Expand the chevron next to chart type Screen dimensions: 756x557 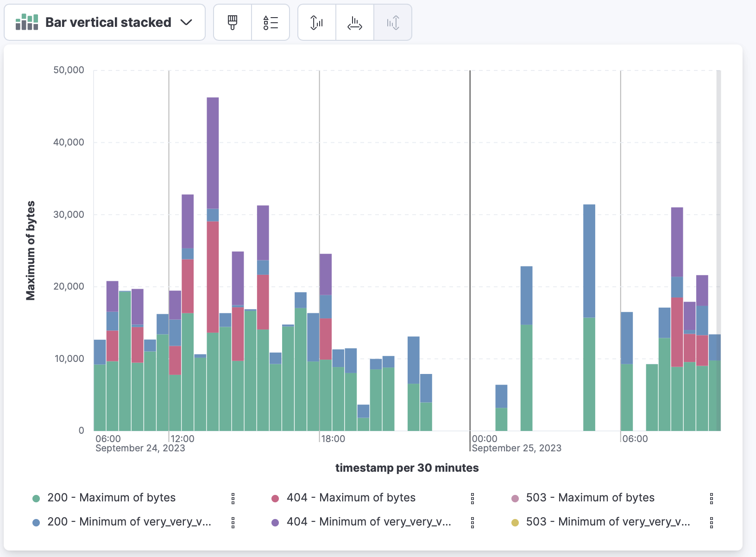(x=187, y=22)
